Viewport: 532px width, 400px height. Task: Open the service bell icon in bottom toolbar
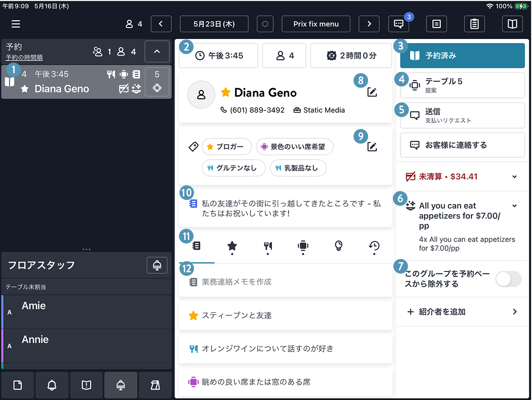tap(120, 385)
